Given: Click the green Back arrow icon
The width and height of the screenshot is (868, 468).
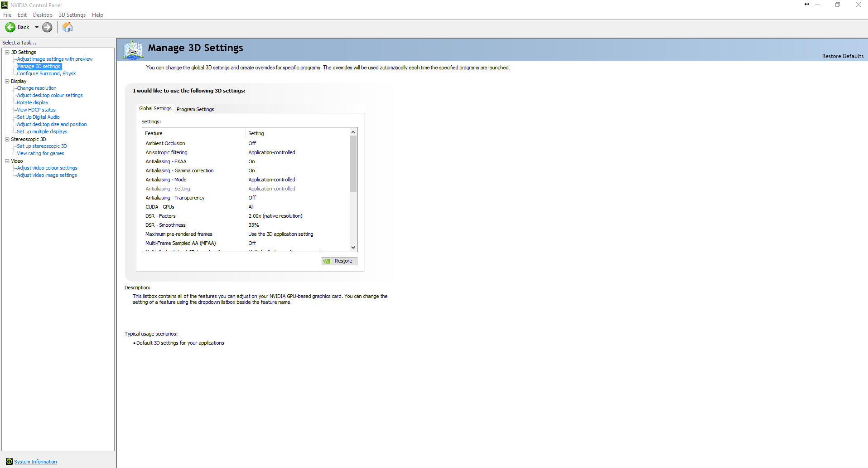Looking at the screenshot, I should 10,27.
